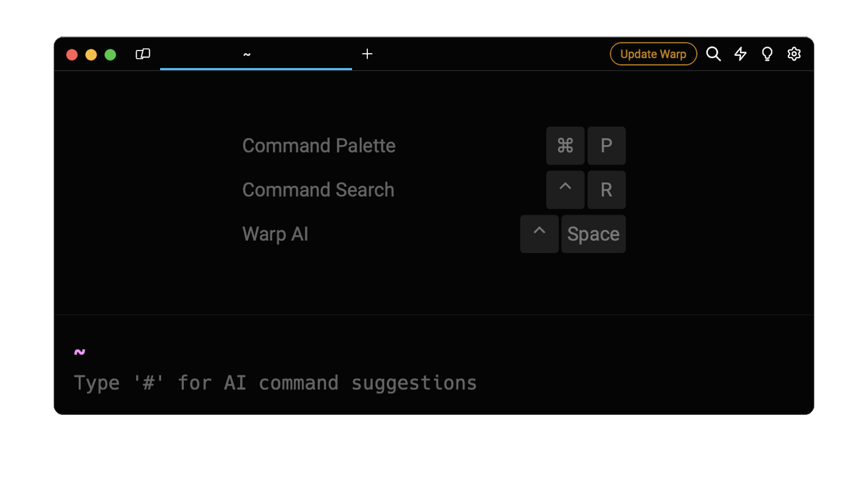
Task: Click the Command Search label
Action: point(318,190)
